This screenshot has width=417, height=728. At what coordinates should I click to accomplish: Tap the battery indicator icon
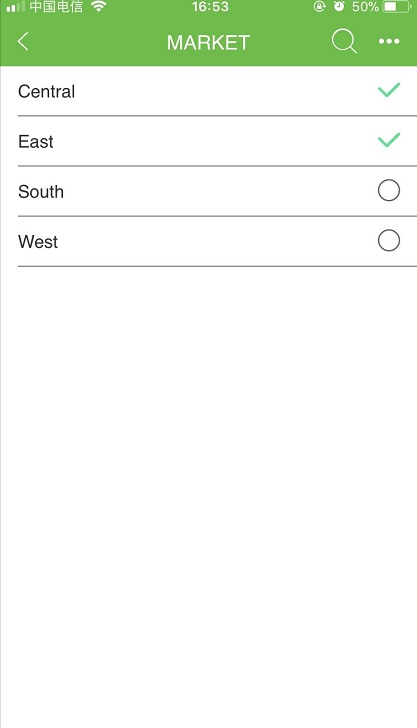tap(397, 6)
